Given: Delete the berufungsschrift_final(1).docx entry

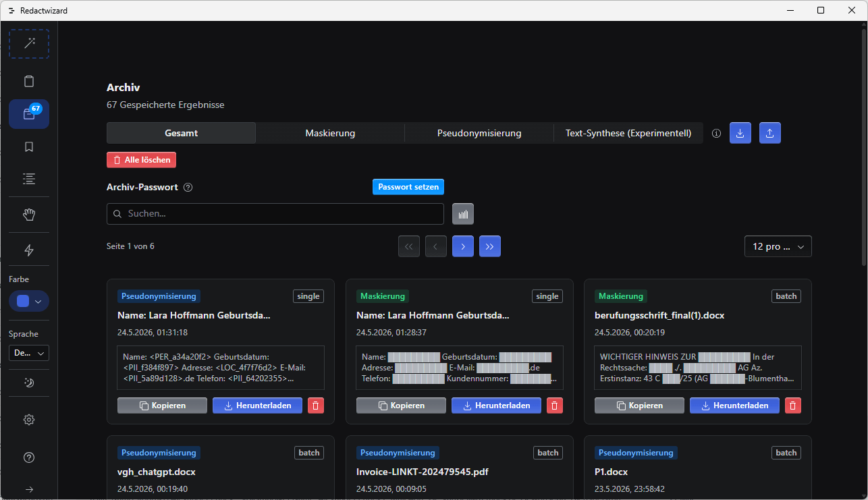Looking at the screenshot, I should click(x=793, y=406).
